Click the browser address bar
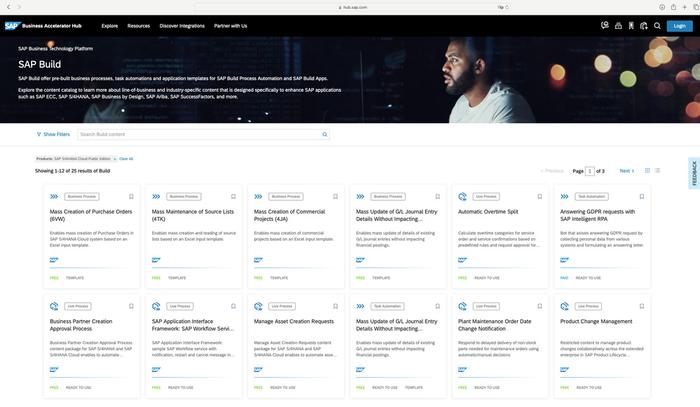700x407 pixels. point(353,7)
